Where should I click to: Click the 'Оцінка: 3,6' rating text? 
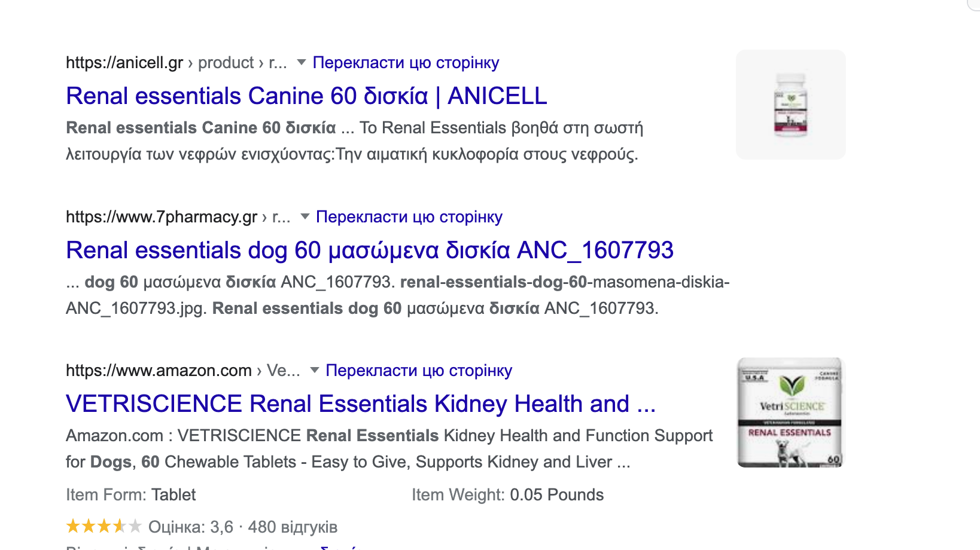pos(191,527)
